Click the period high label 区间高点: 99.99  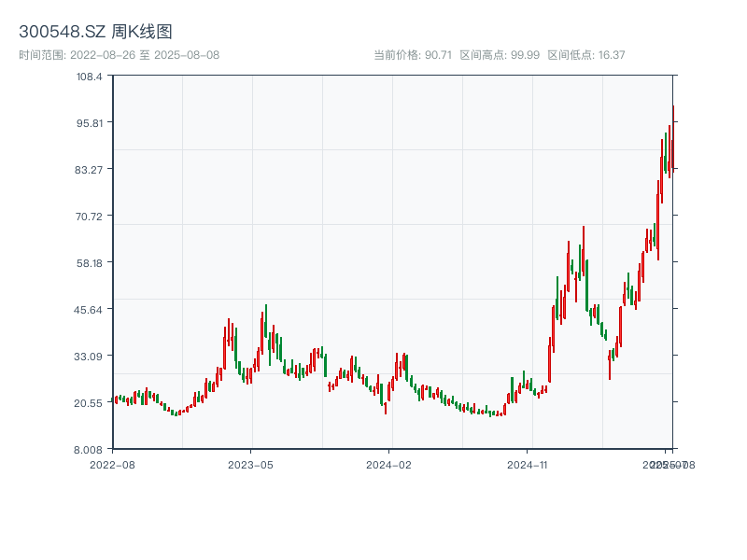coord(500,55)
